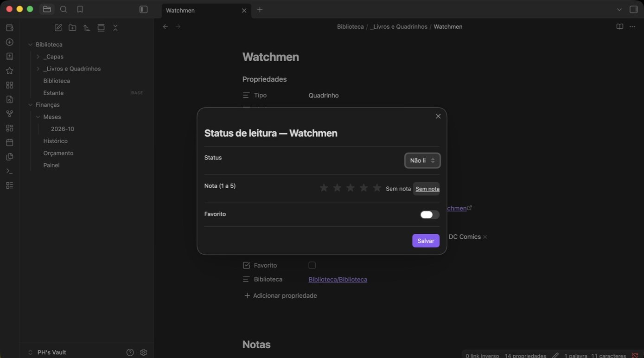Save the reading status with Salvar

426,241
